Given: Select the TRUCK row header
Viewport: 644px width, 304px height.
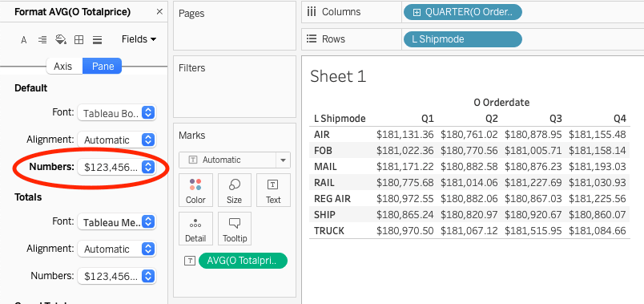Looking at the screenshot, I should pos(329,231).
